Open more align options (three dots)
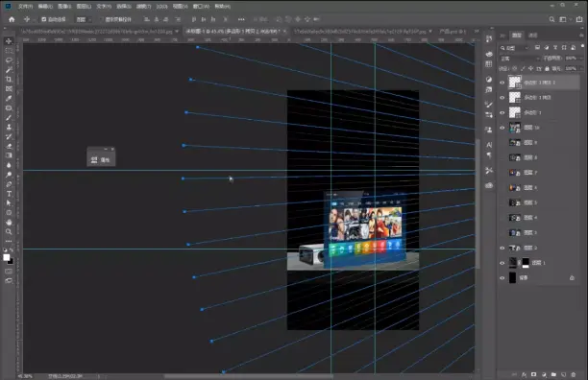The image size is (588, 380). pos(241,19)
